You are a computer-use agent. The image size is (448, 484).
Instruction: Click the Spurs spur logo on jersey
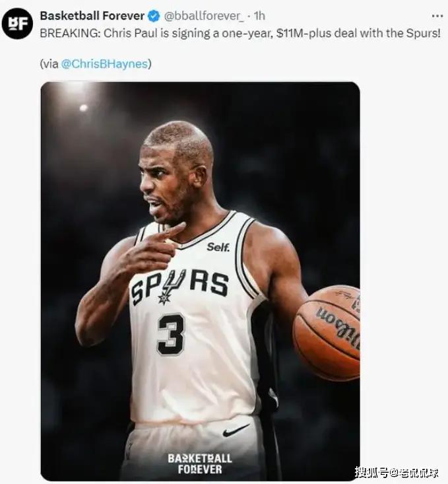170,287
